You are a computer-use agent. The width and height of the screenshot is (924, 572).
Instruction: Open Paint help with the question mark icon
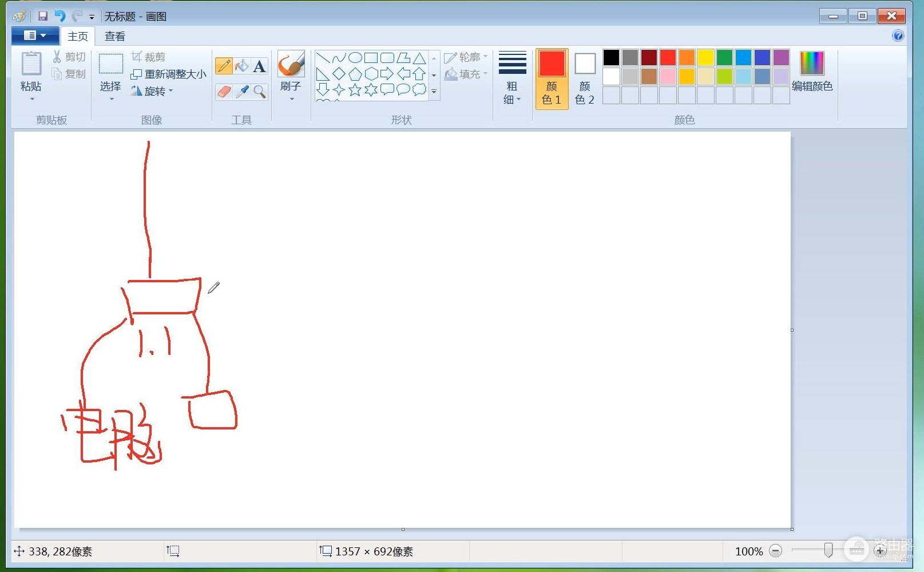[898, 36]
